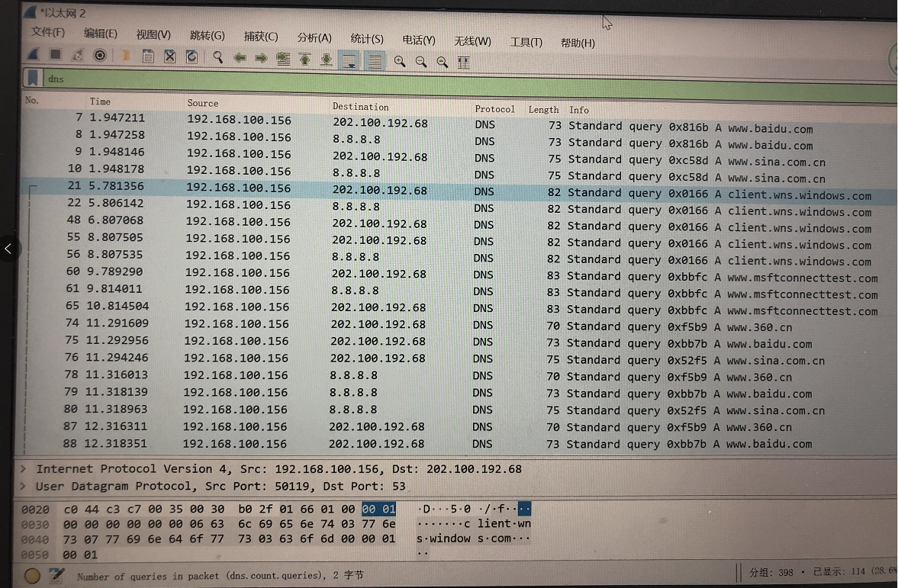The width and height of the screenshot is (898, 588).
Task: Open the 统计(S) menu
Action: click(367, 39)
